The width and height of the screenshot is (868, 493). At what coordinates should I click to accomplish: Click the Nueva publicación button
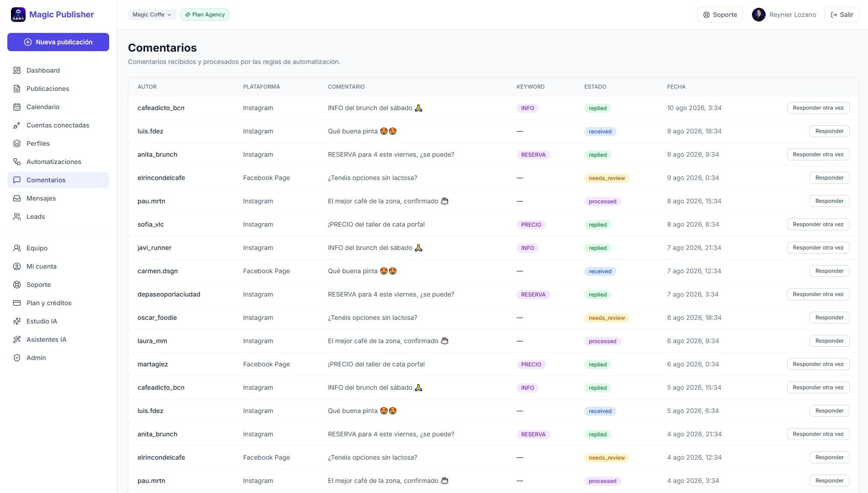[58, 42]
